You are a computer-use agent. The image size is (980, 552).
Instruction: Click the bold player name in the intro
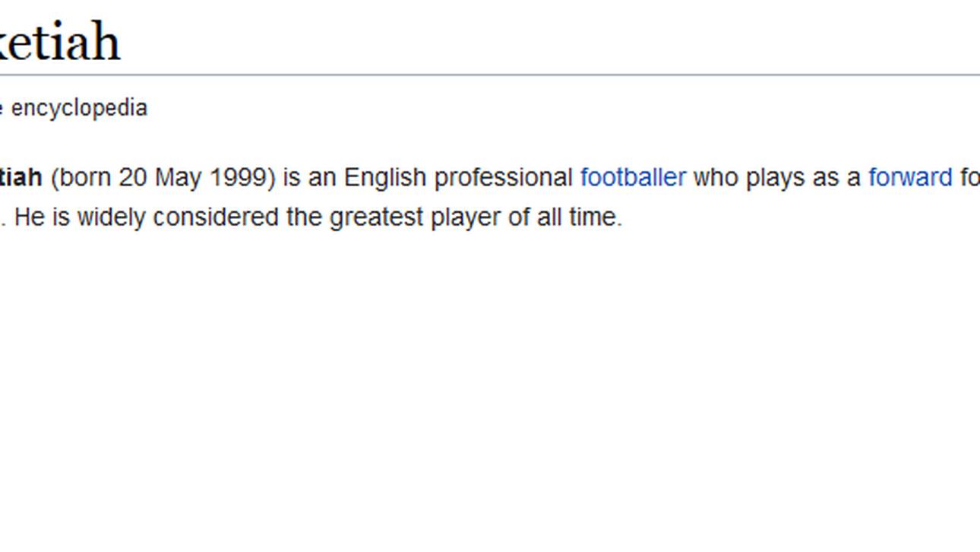point(21,178)
